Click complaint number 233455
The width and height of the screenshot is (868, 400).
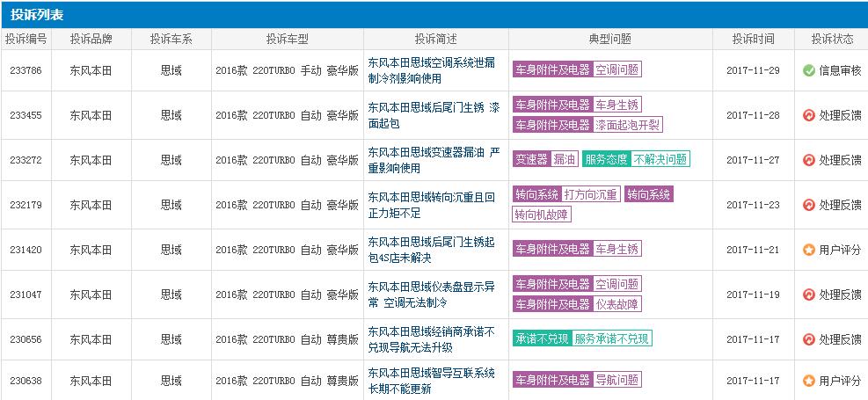26,115
